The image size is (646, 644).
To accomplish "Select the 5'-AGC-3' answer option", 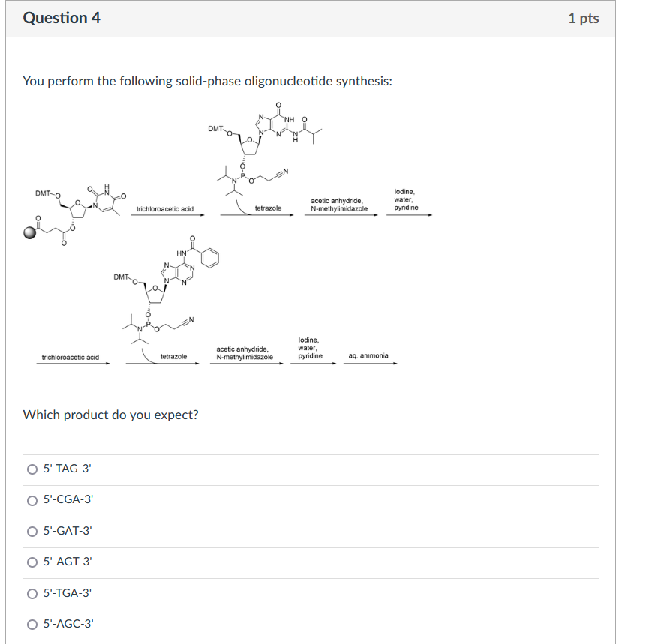I will (32, 625).
